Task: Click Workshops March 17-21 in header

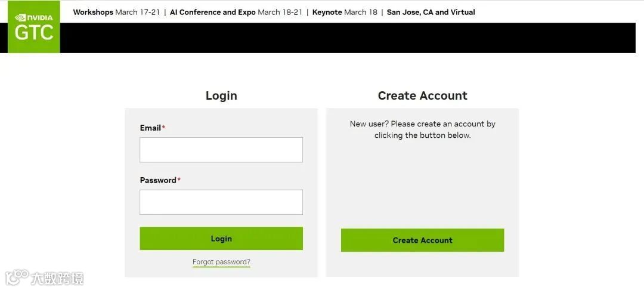Action: 116,12
